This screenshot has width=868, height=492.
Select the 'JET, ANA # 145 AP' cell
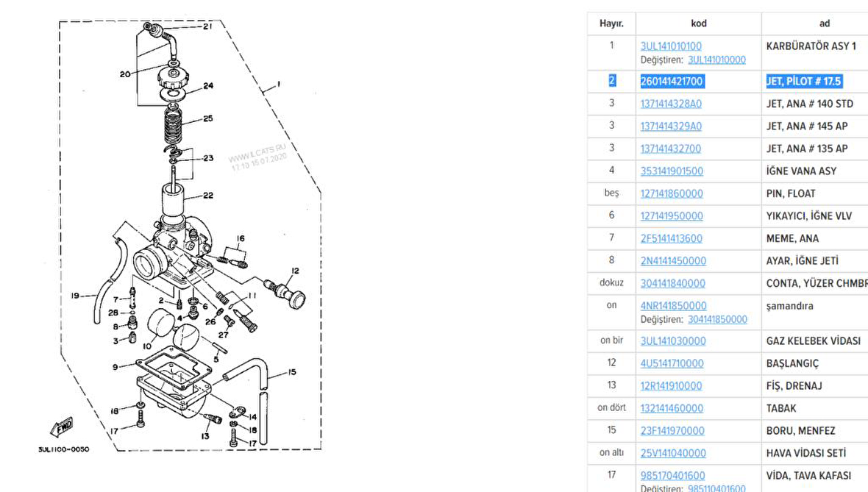(x=815, y=126)
